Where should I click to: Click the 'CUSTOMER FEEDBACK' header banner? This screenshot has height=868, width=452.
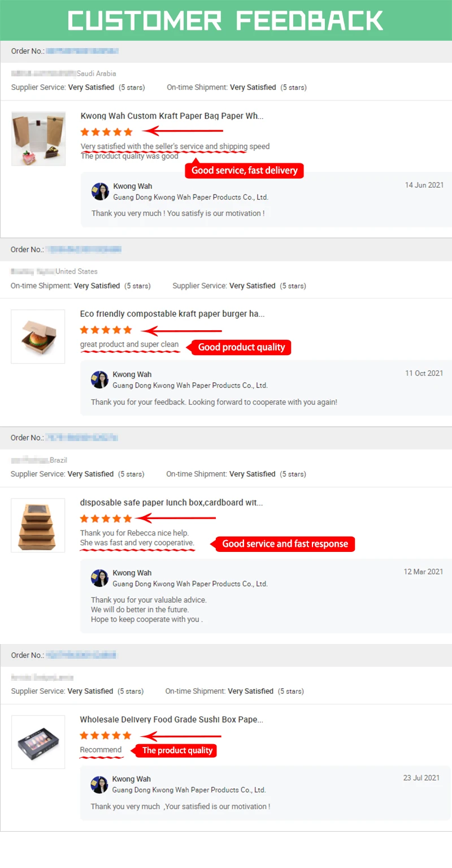226,20
